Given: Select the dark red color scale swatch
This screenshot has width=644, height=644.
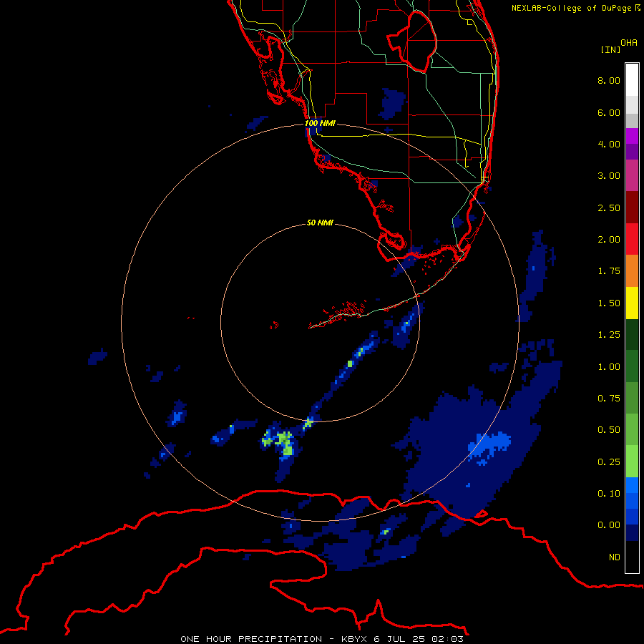Looking at the screenshot, I should 632,208.
